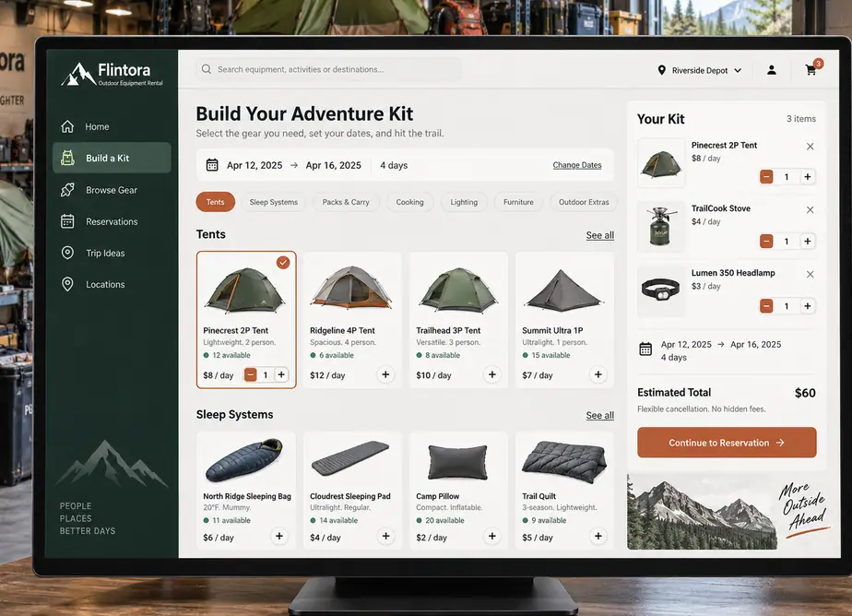Switch to the Outdoor Extras category tab

click(x=584, y=202)
